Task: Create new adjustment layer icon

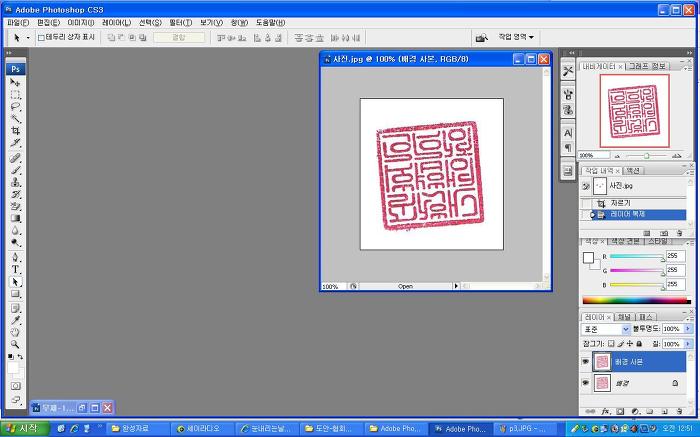Action: point(635,411)
